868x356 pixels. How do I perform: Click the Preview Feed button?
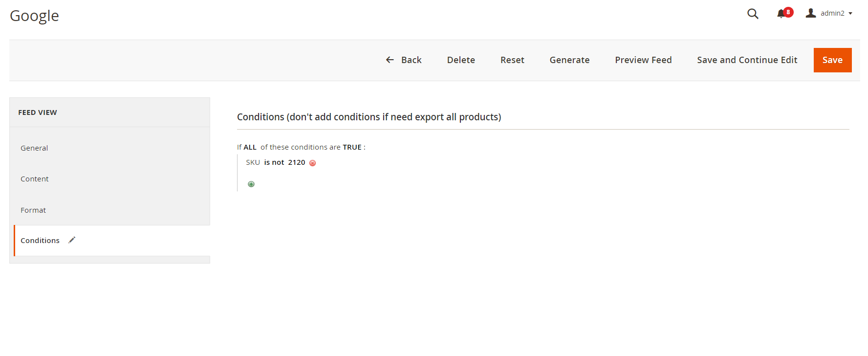[643, 60]
